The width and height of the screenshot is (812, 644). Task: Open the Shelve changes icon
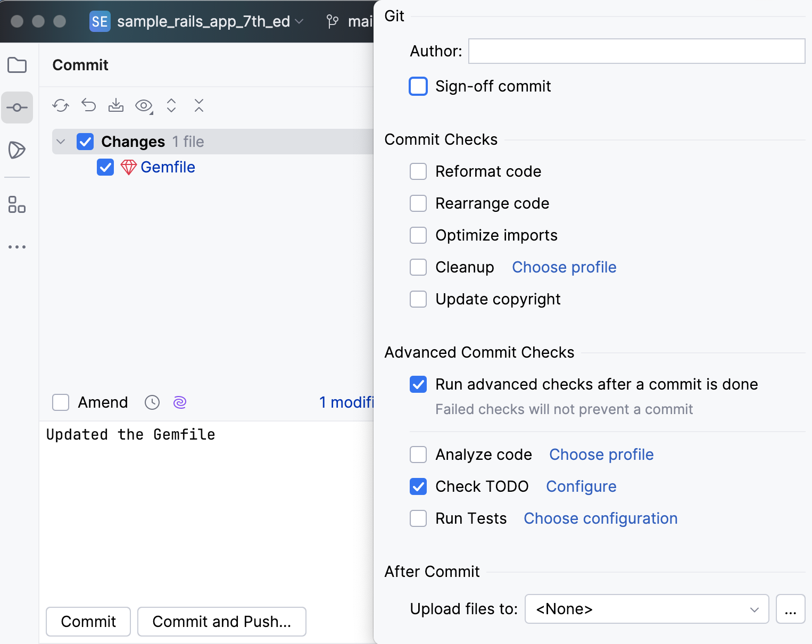pyautogui.click(x=116, y=106)
